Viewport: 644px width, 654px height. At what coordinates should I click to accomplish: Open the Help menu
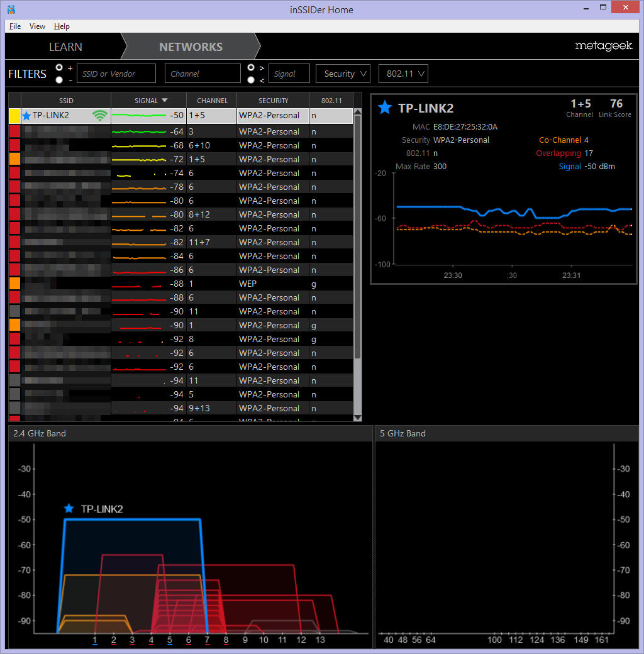[x=62, y=26]
